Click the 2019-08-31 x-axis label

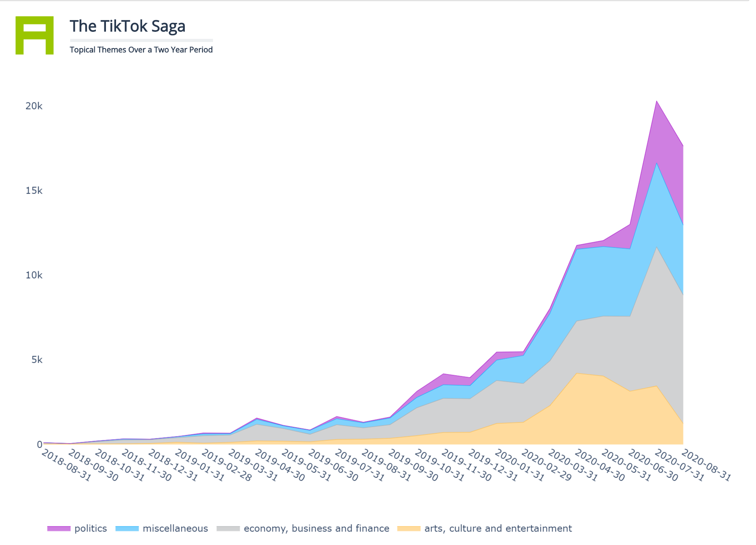coord(386,465)
